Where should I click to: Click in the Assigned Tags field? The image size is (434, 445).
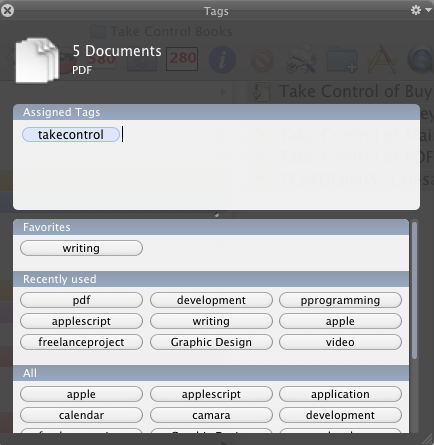(216, 165)
